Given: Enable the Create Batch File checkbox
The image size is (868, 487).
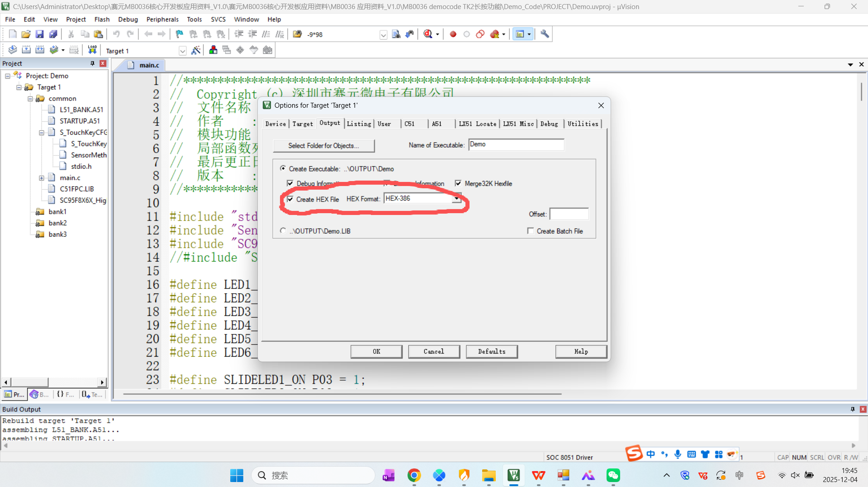Looking at the screenshot, I should click(x=531, y=231).
